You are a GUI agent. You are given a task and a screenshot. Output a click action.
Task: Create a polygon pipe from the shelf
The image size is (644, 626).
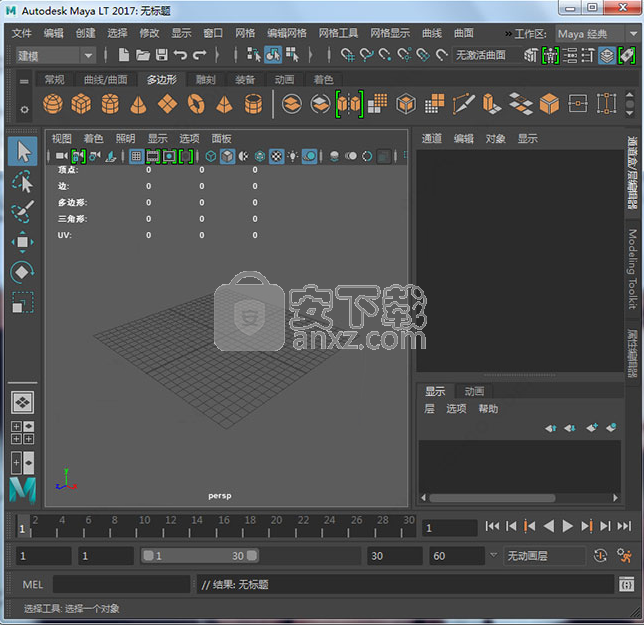253,104
